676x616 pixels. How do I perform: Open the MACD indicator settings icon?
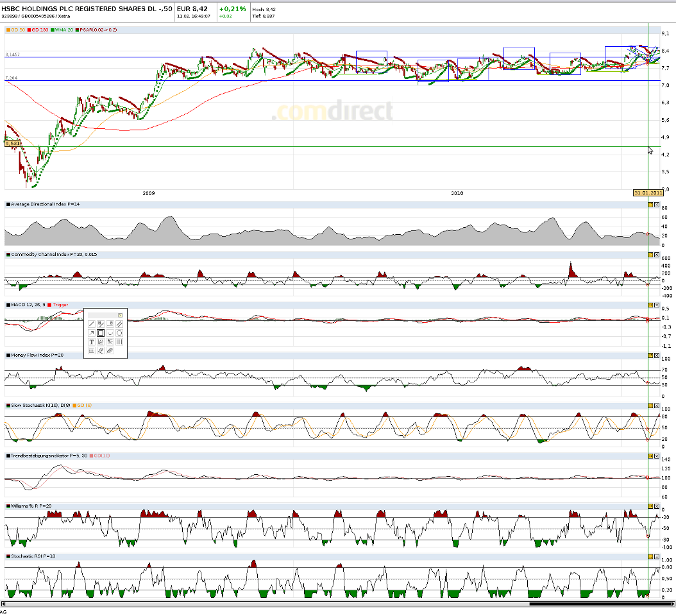[x=650, y=306]
